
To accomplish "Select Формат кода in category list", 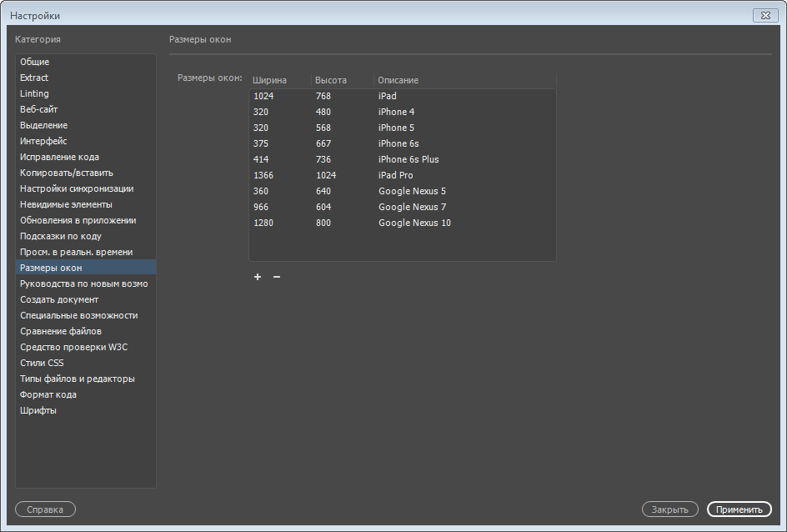I will (48, 394).
